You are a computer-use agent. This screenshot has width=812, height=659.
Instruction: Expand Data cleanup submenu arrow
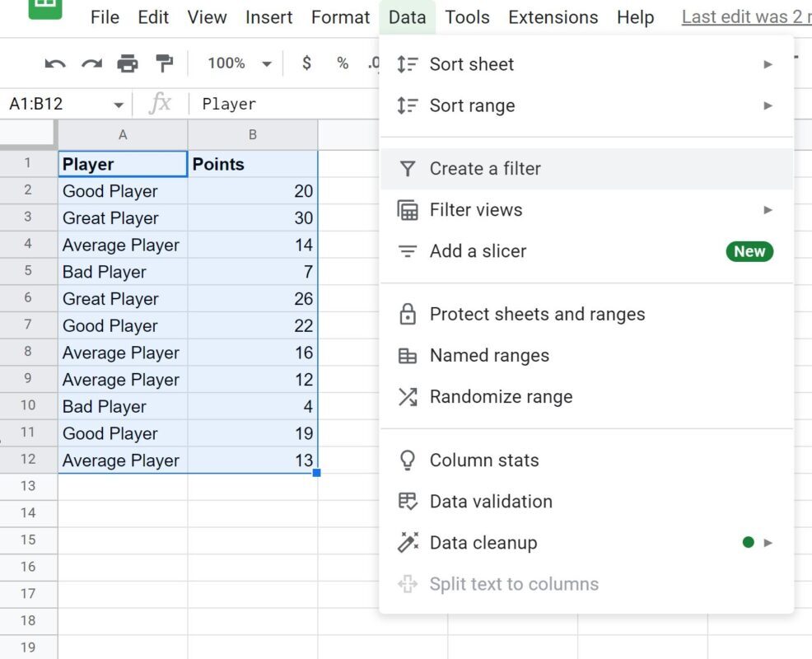click(768, 542)
